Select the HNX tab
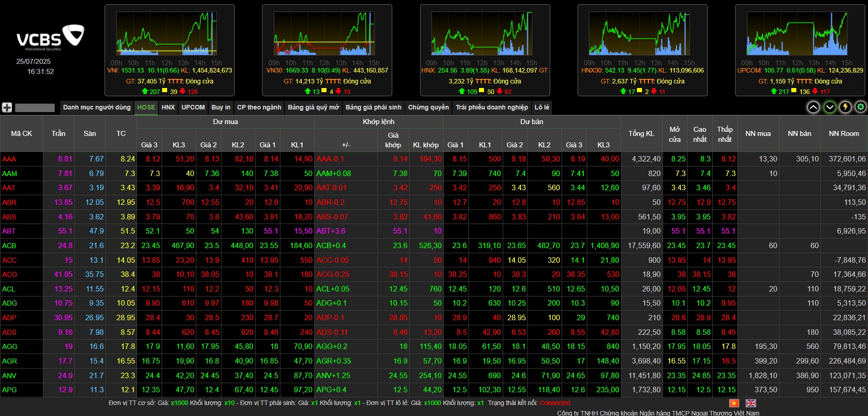This screenshot has width=868, height=416. 168,107
